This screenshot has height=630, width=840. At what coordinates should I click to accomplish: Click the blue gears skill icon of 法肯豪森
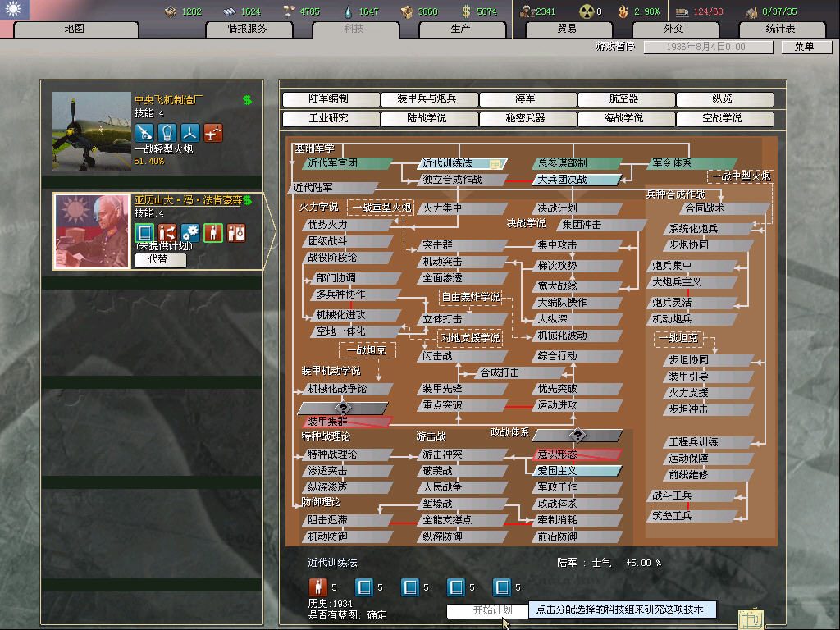click(190, 232)
